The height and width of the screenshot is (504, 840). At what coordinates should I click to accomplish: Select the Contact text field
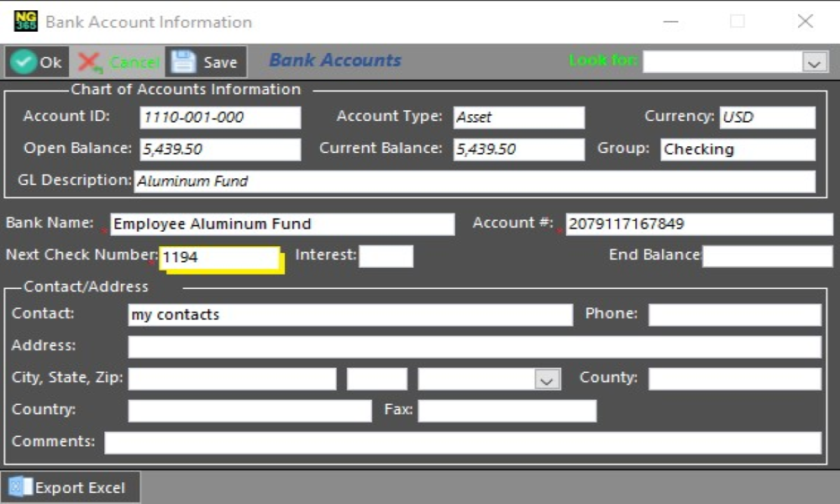coord(350,315)
